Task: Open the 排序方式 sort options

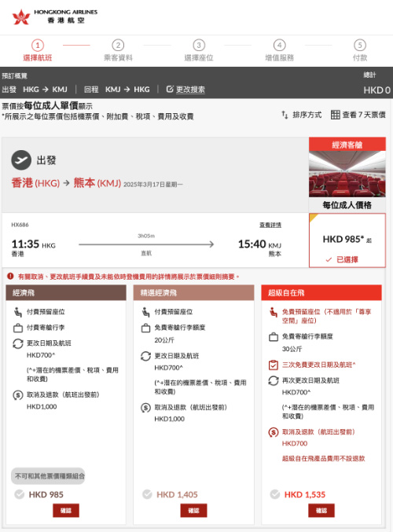Action: (301, 115)
